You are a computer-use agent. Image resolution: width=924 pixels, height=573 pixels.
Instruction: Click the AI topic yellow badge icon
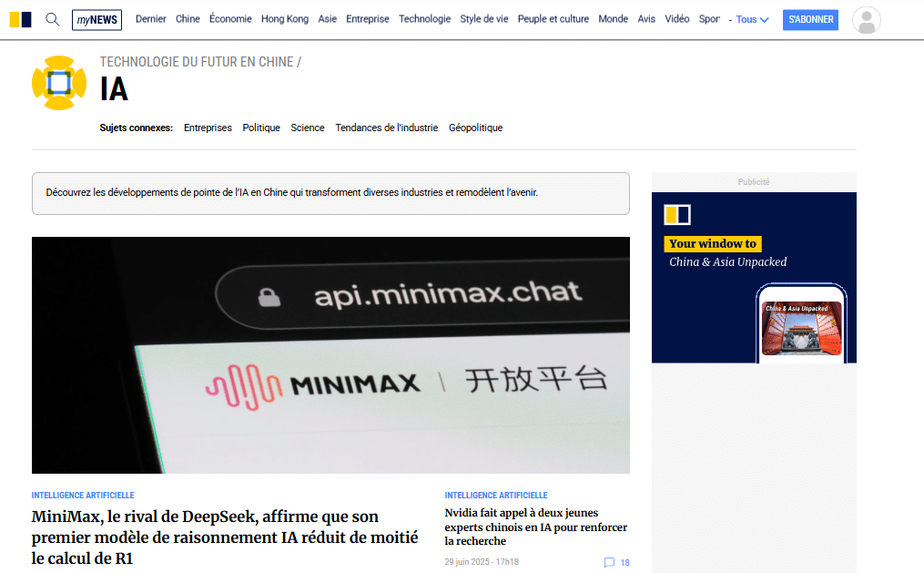59,83
